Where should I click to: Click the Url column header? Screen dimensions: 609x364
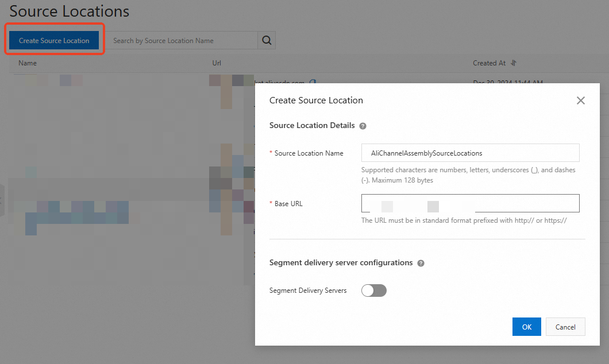click(217, 63)
